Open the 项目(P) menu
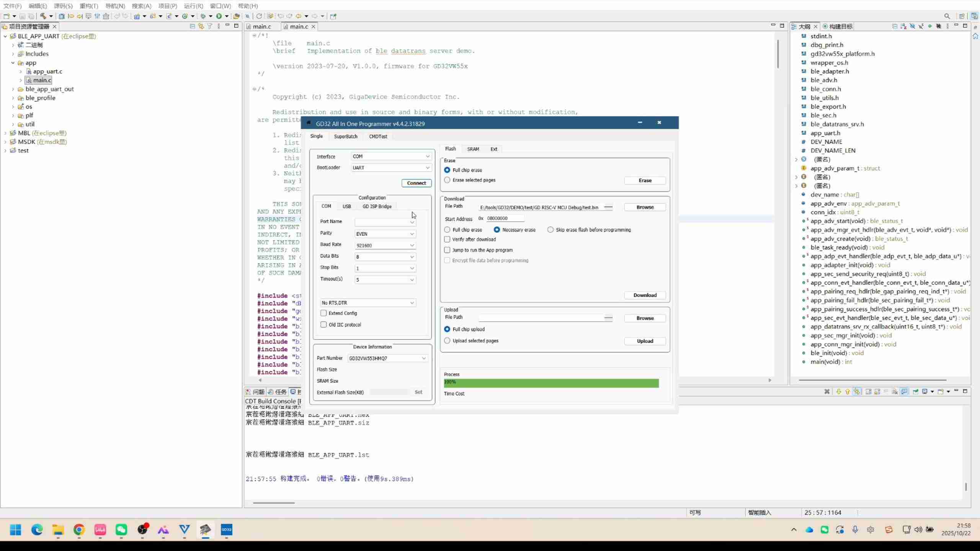Viewport: 980px width, 551px height. point(168,6)
